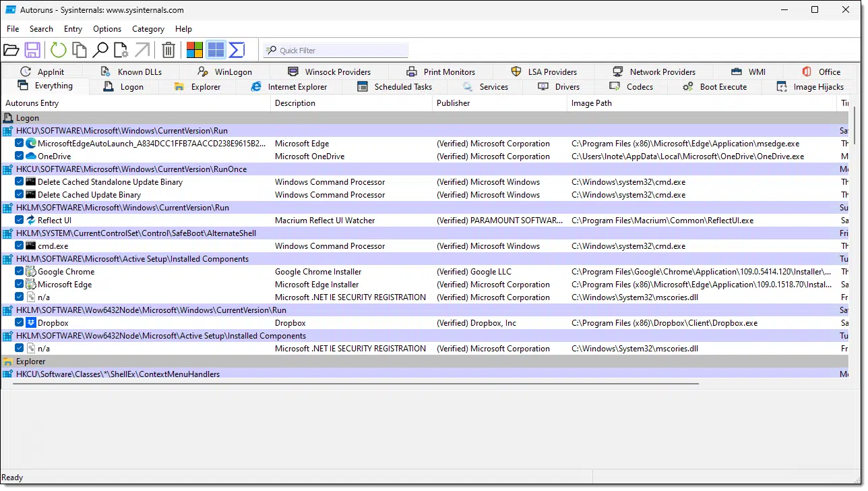
Task: Click the green Refresh toolbar icon
Action: [x=59, y=50]
